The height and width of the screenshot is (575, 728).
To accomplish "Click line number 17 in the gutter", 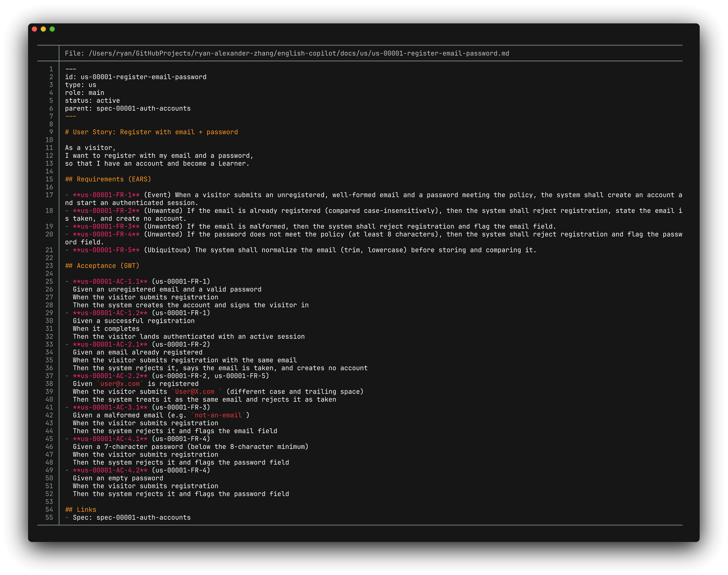I will 49,195.
